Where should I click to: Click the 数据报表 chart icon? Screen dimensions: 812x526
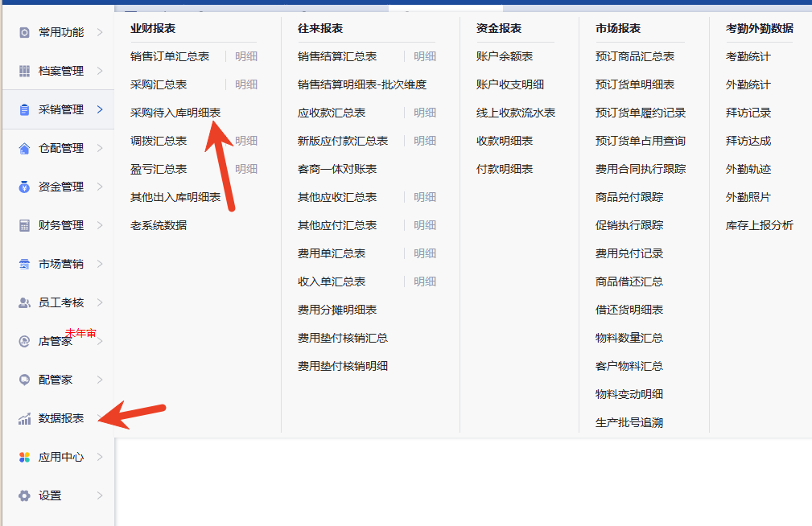(24, 418)
